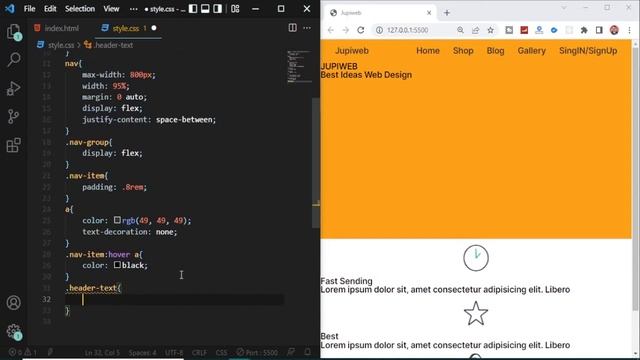Open Source Control view
Viewport: 640px width, 360px height.
click(x=13, y=117)
